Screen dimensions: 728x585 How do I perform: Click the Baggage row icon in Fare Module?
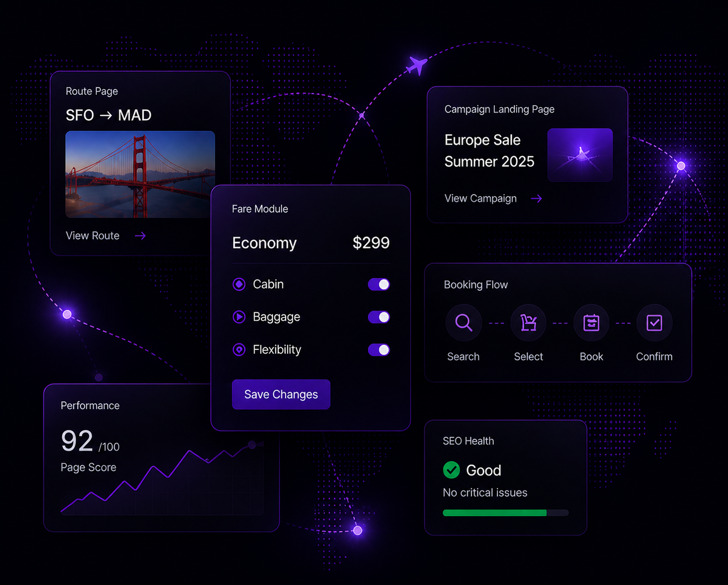tap(239, 317)
